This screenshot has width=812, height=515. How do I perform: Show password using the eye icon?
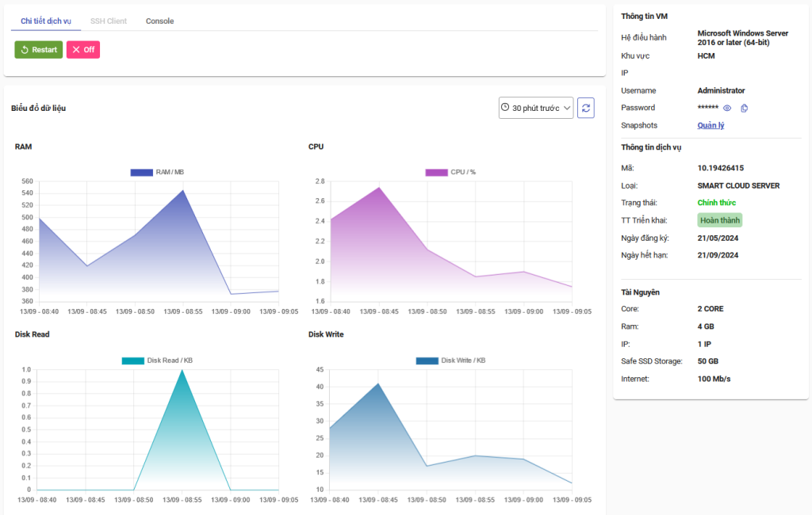pos(727,109)
